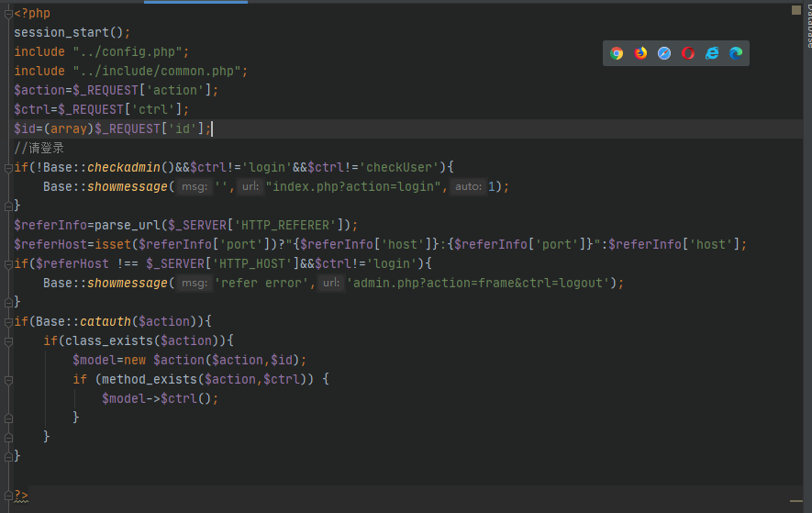This screenshot has width=812, height=513.
Task: Click the <?php opening tag
Action: point(32,13)
